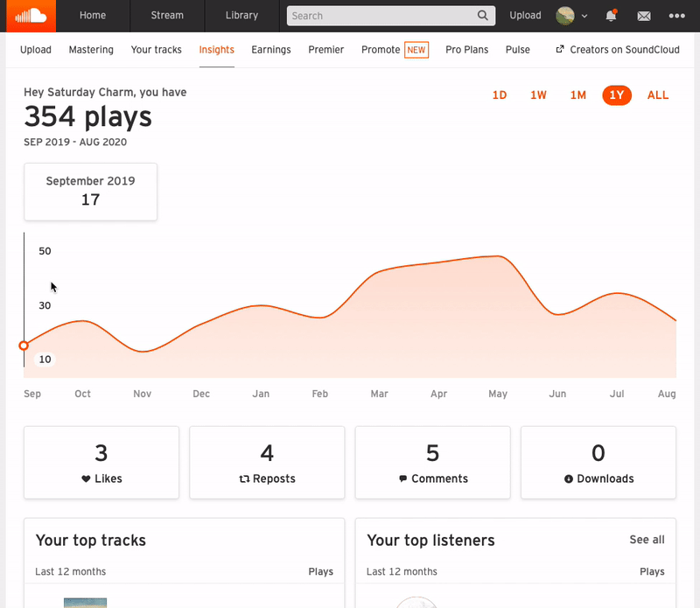Expand the profile dropdown chevron
This screenshot has width=700, height=608.
click(x=584, y=17)
